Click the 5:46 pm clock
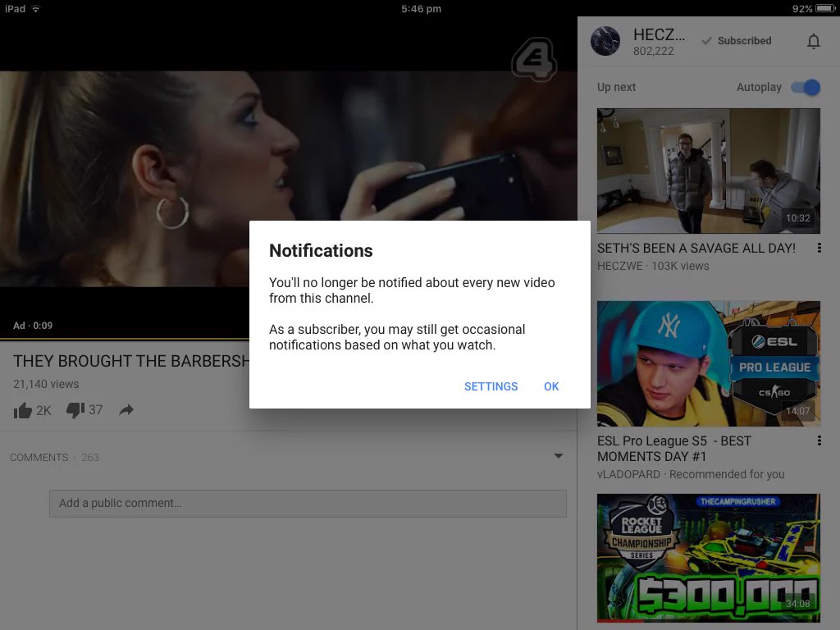This screenshot has width=840, height=630. [421, 8]
